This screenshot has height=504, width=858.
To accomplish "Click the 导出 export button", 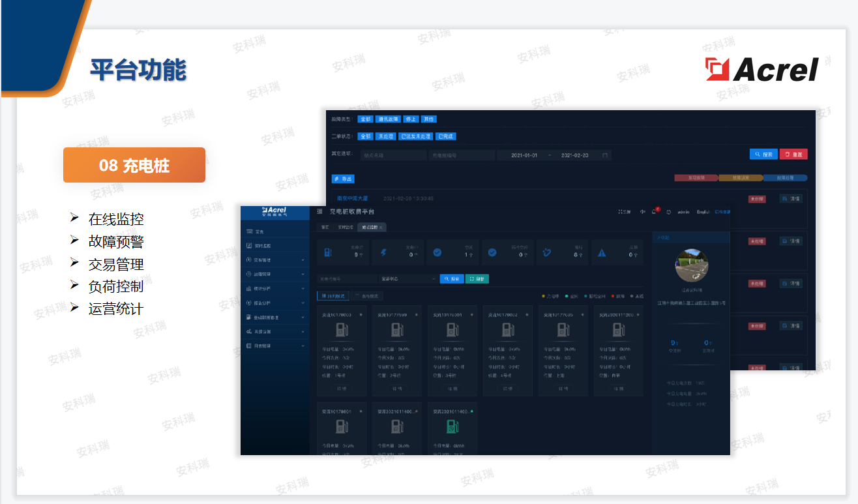I will click(343, 179).
